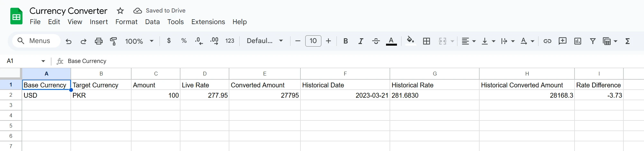
Task: Open the File menu
Action: click(x=35, y=22)
